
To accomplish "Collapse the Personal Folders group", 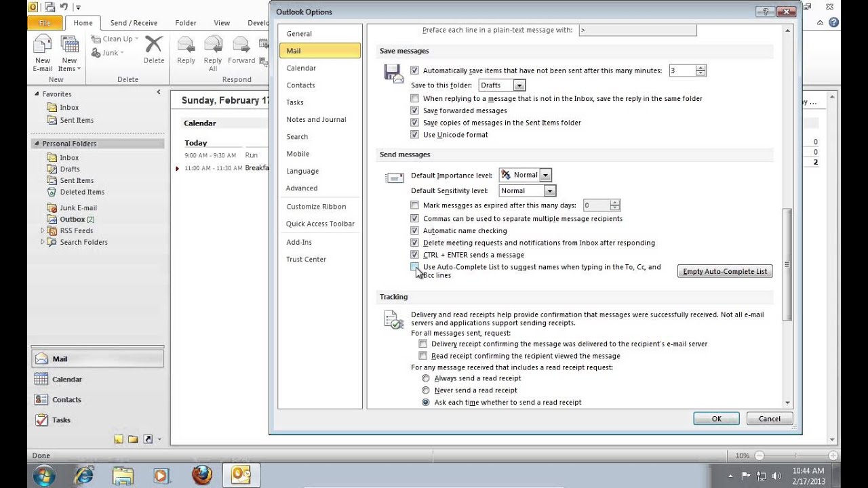I will 37,144.
